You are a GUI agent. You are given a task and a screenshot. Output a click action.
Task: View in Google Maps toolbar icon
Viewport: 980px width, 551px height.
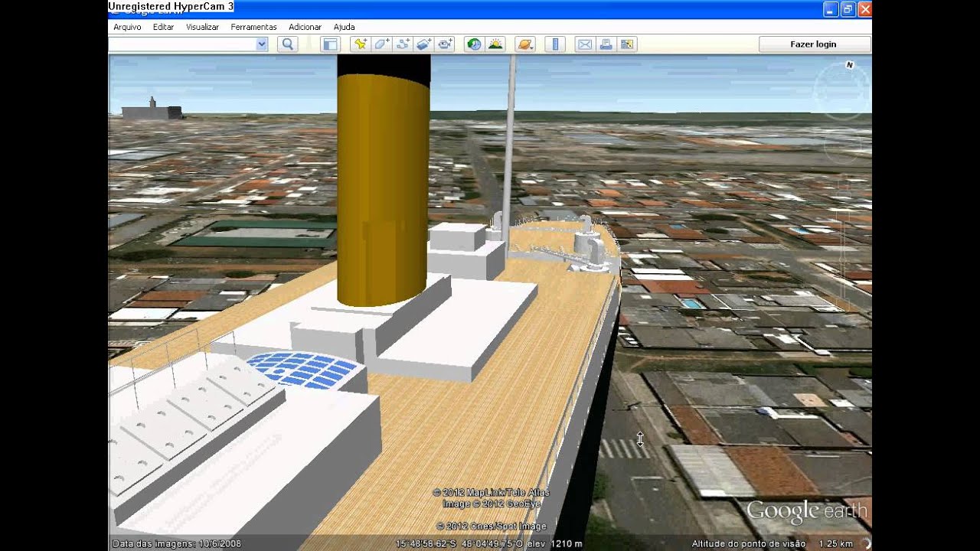coord(628,44)
